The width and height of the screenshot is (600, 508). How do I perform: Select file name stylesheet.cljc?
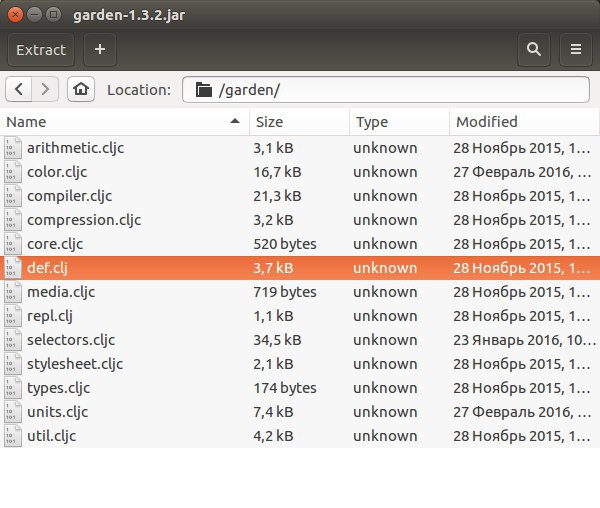[75, 365]
